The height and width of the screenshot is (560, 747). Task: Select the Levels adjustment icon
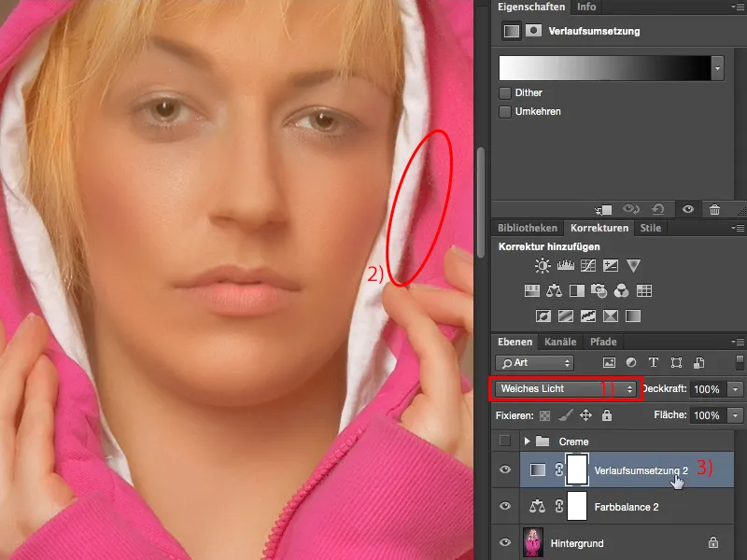[x=566, y=265]
